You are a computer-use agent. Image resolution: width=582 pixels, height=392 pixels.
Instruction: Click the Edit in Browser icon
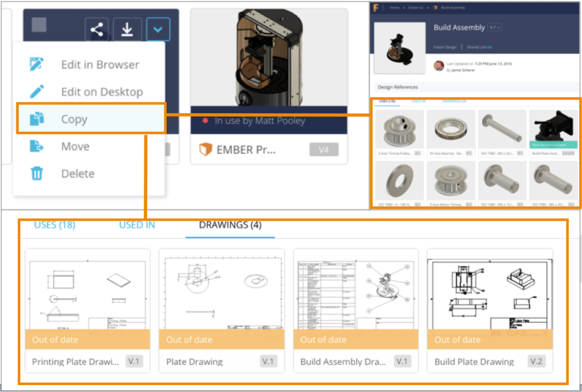click(37, 64)
